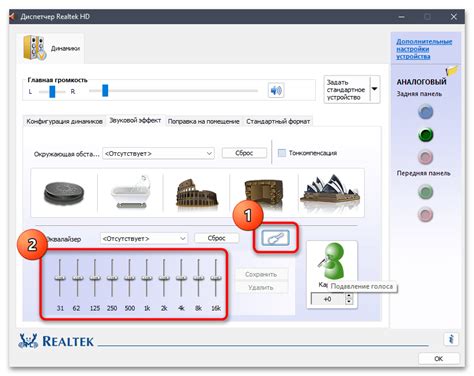Click the pink rear panel jack
Viewport: 474px width, 376px height.
tap(426, 157)
